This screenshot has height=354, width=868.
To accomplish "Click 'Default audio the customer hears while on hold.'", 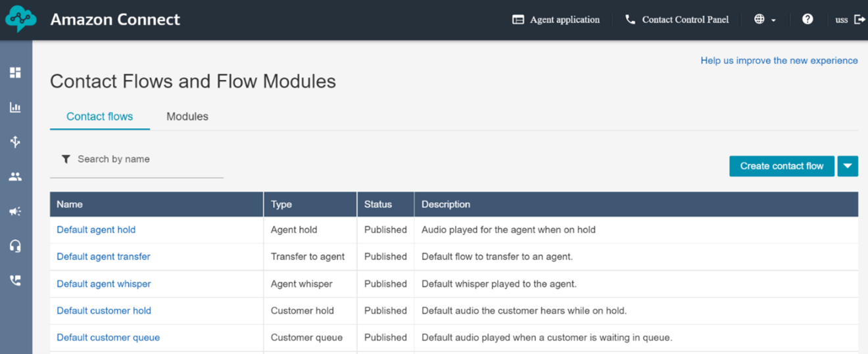I will pos(524,311).
